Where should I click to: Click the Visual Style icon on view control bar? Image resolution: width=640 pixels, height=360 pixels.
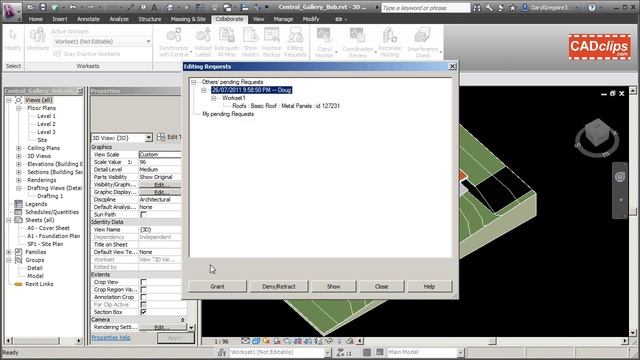point(256,341)
